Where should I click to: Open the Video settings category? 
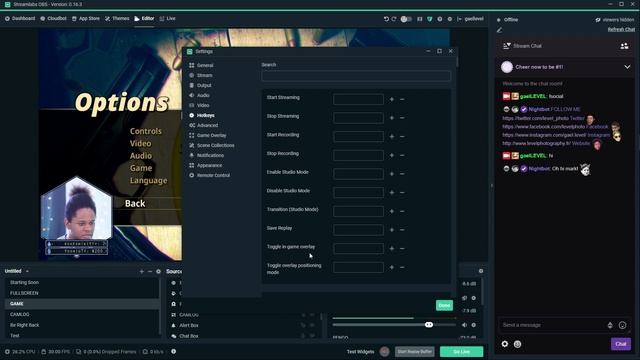[x=200, y=105]
